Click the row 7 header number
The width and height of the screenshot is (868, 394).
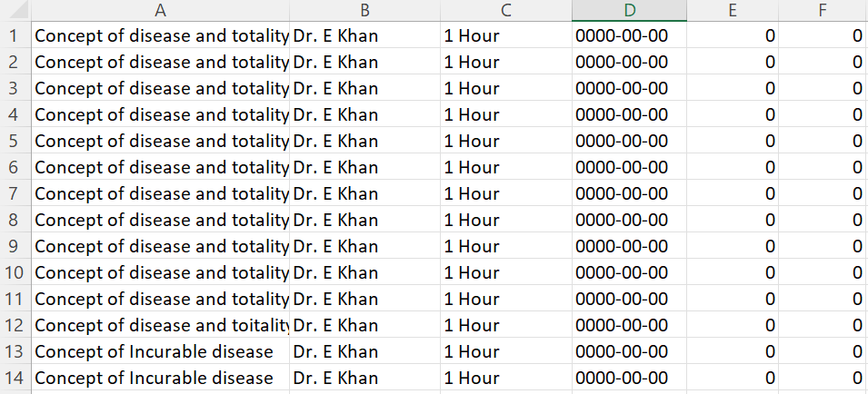15,194
